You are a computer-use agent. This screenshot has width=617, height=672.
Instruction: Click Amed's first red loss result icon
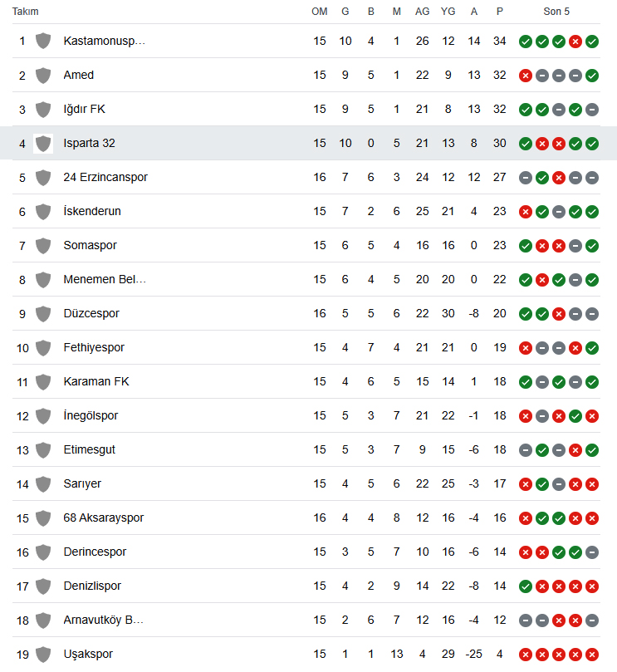point(526,76)
